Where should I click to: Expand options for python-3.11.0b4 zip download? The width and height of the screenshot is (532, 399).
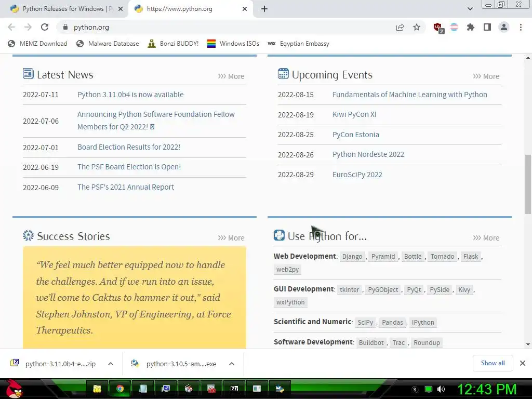coord(111,364)
